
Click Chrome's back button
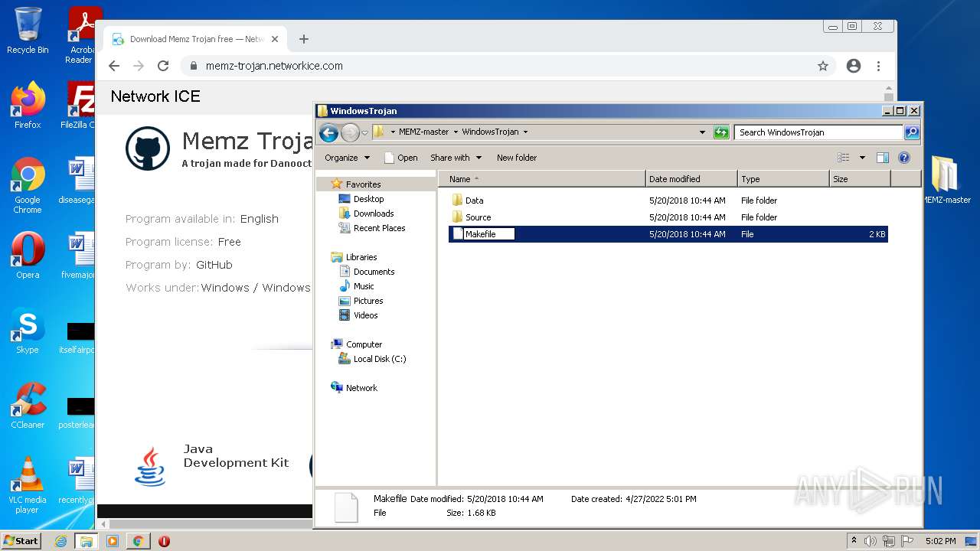pos(114,66)
